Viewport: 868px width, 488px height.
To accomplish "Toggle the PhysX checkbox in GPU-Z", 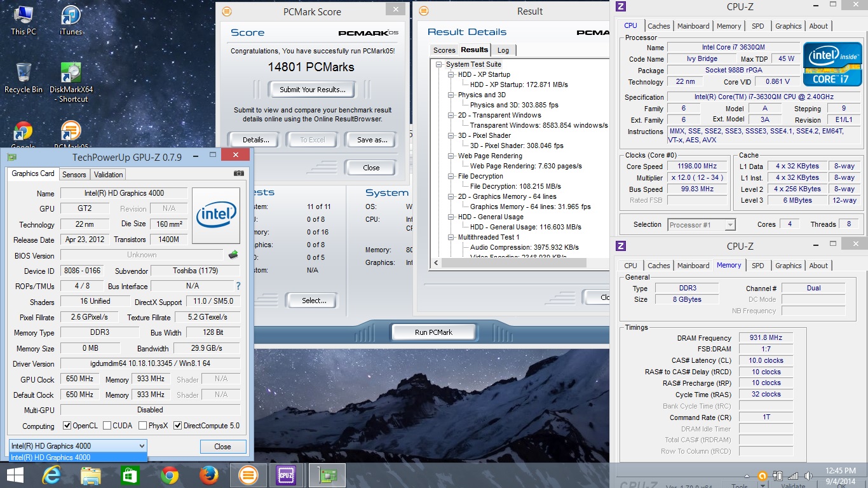I will coord(143,426).
